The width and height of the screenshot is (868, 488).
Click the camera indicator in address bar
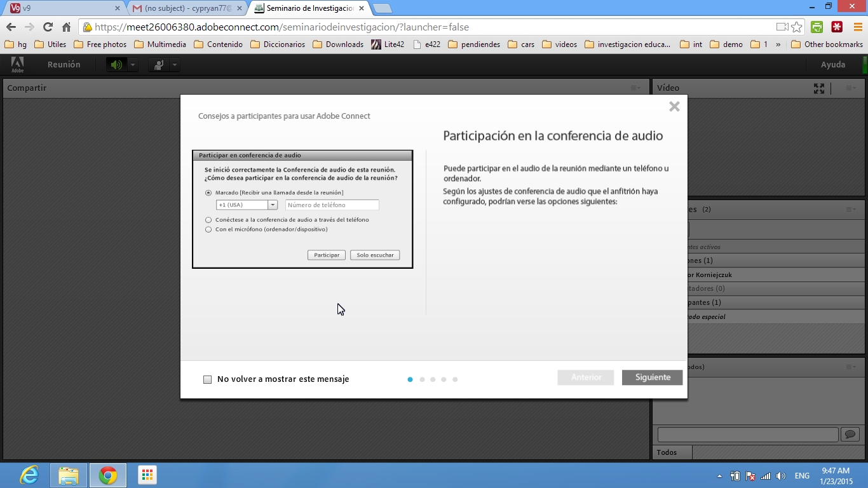(x=782, y=27)
